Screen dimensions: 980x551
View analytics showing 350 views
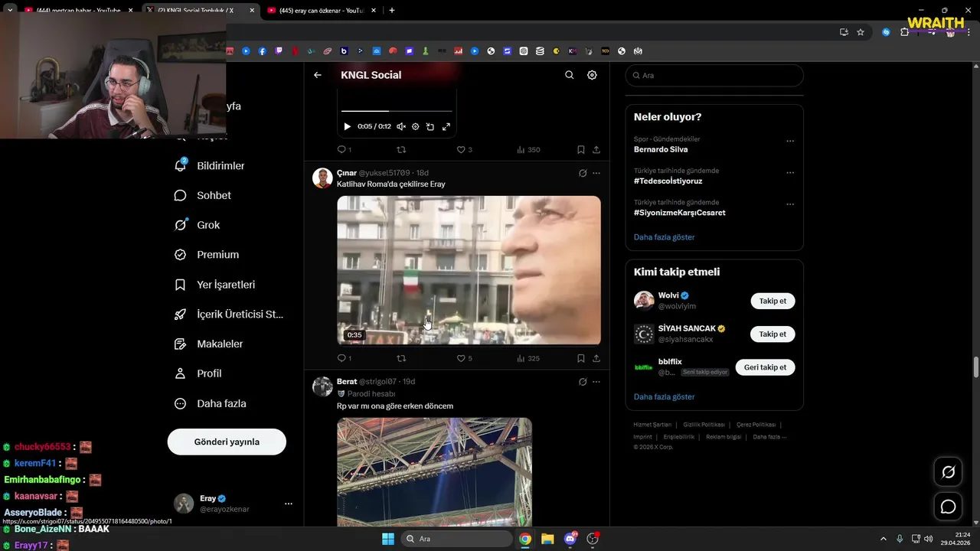[x=528, y=150]
